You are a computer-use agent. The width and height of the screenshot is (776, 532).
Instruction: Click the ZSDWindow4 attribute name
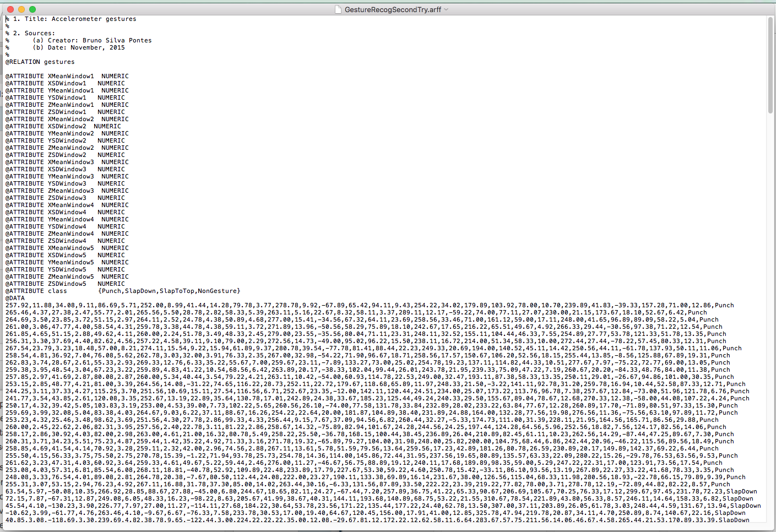click(67, 241)
